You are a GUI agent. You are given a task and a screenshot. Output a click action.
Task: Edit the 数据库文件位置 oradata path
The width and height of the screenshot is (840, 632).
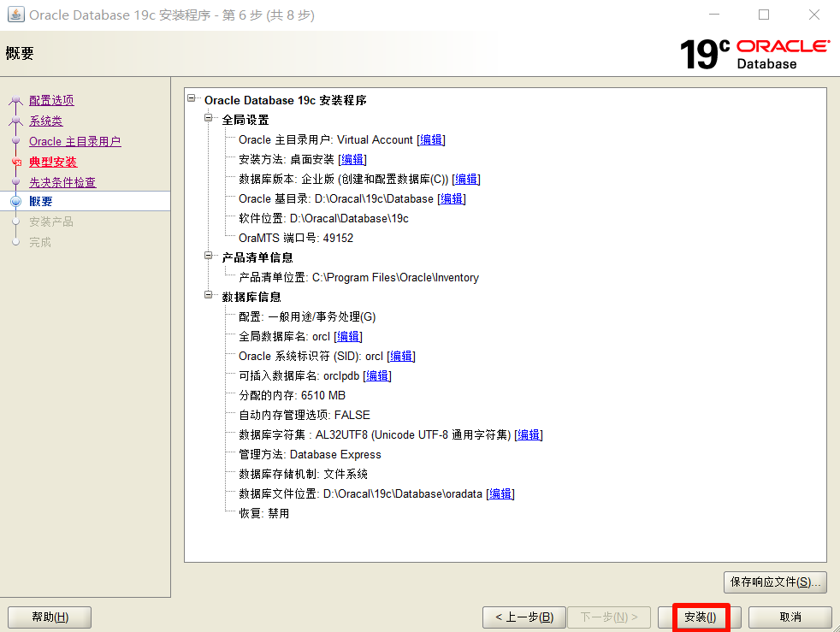[x=500, y=493]
